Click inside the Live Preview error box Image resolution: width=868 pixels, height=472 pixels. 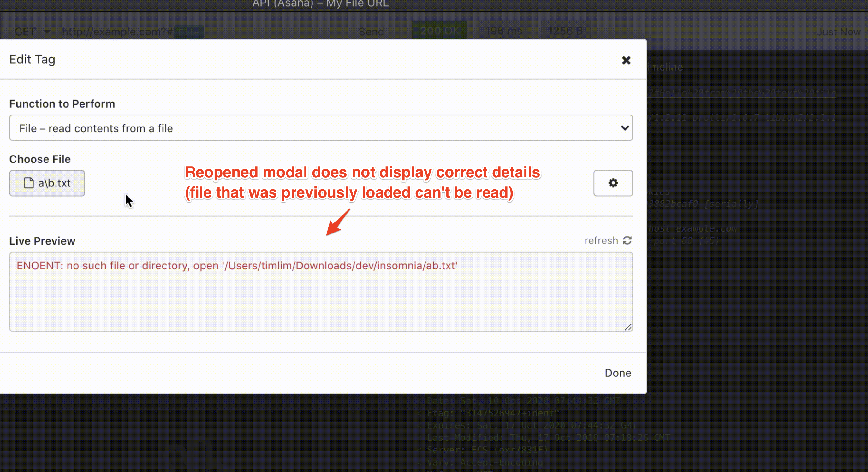[x=321, y=292]
